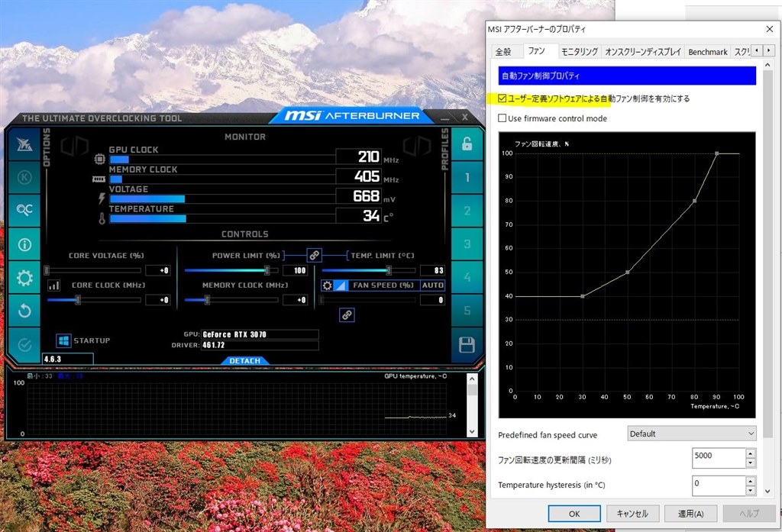Open the core clock curve editor icon

(54, 285)
